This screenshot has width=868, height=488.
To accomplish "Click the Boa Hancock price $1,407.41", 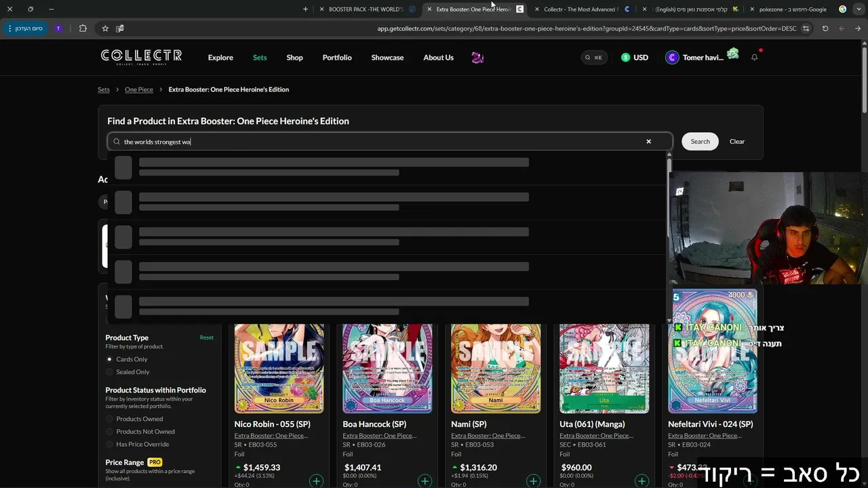I will [363, 468].
